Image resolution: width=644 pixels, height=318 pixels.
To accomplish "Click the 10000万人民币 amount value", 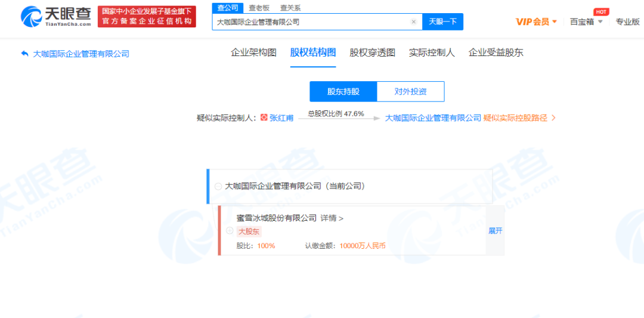I will pos(363,246).
